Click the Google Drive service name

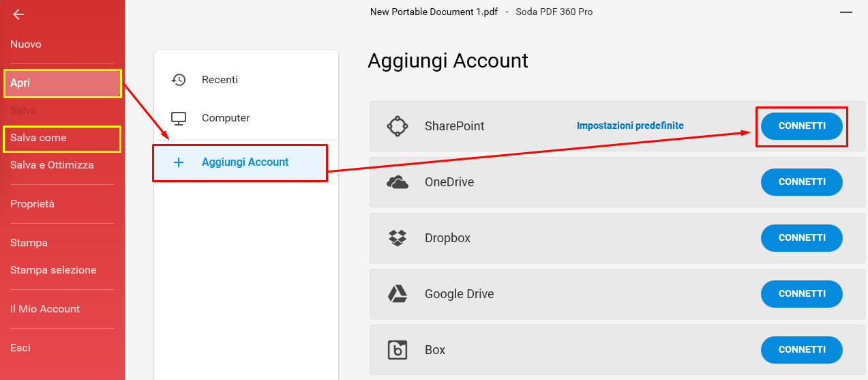(460, 294)
